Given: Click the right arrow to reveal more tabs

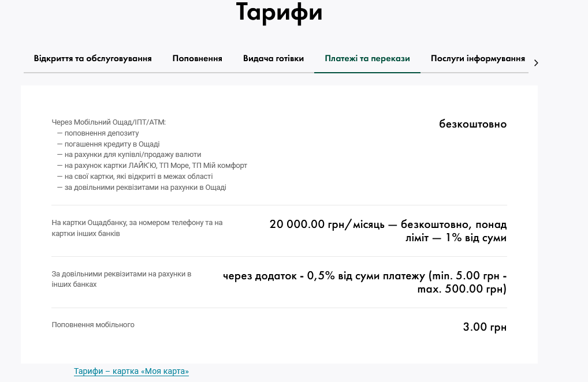Looking at the screenshot, I should tap(536, 63).
